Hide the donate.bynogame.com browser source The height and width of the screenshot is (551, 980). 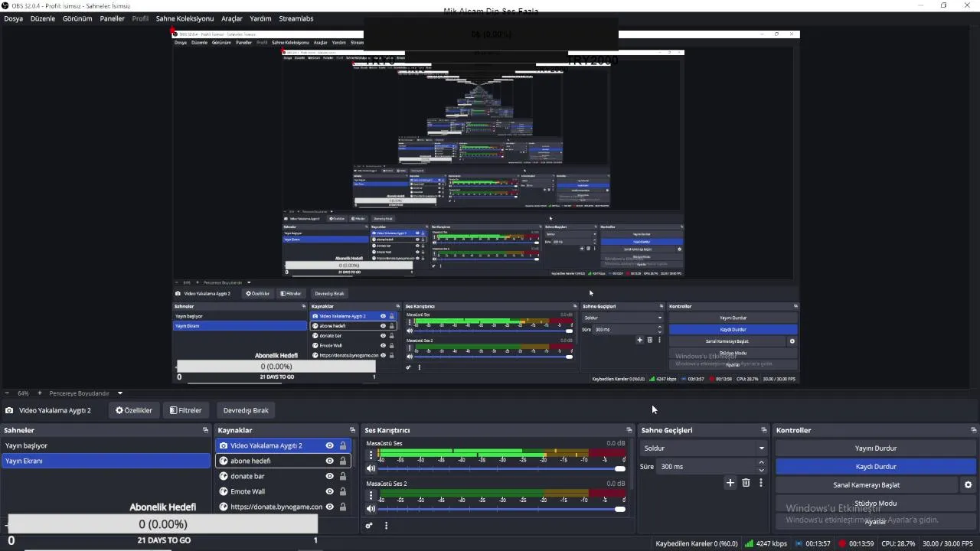click(x=330, y=507)
